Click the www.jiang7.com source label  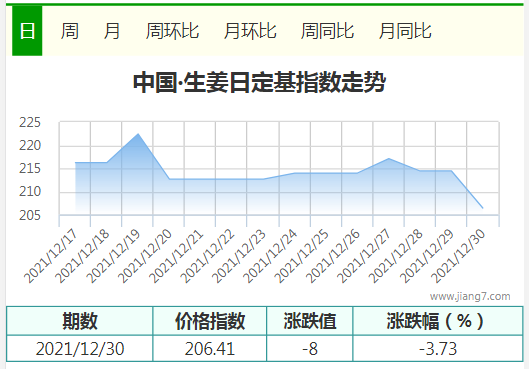tap(470, 296)
